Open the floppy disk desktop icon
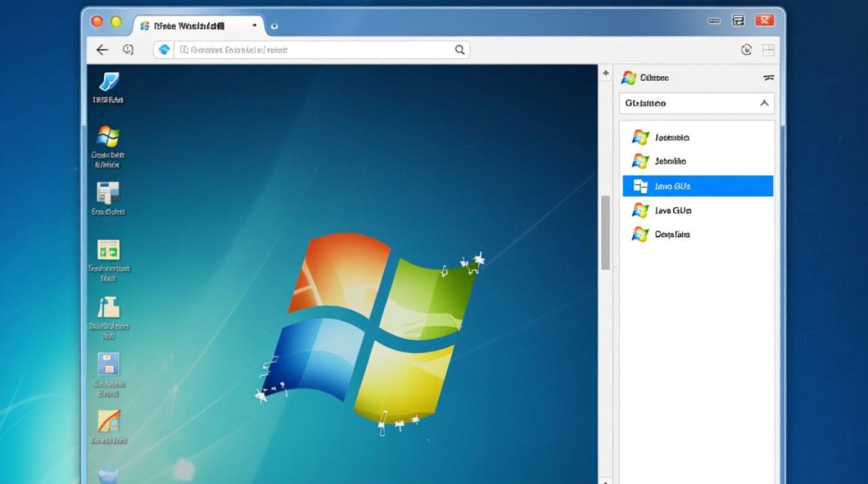868x484 pixels. click(108, 365)
